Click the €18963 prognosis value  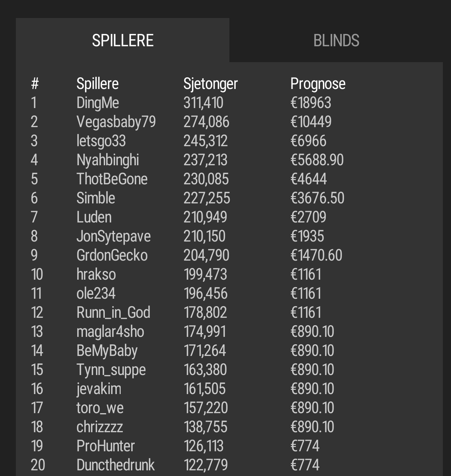311,103
